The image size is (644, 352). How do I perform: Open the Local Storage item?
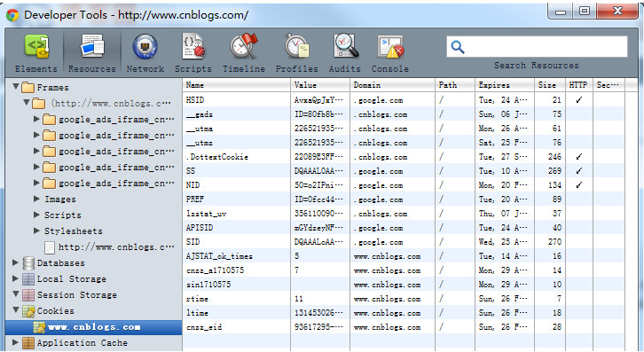(71, 279)
